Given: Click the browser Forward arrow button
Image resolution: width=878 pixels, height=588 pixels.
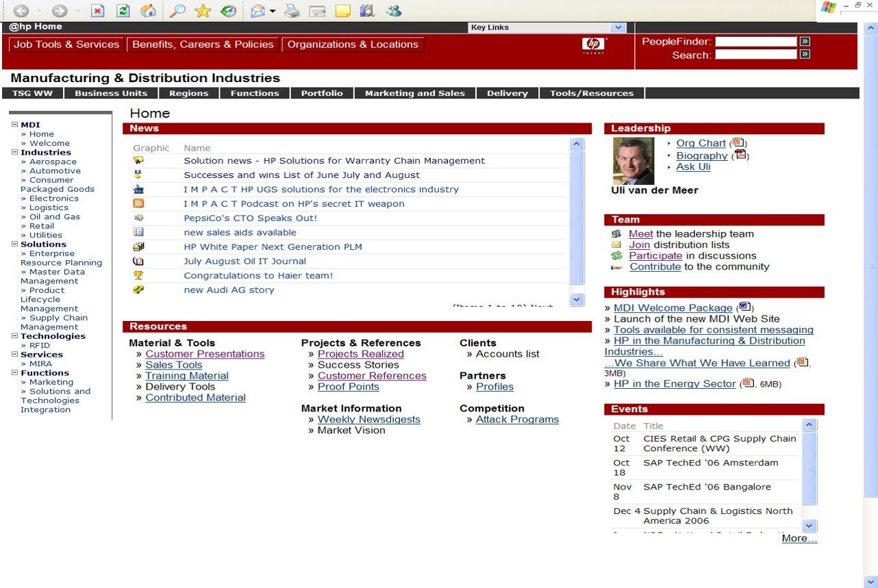Looking at the screenshot, I should click(x=60, y=10).
